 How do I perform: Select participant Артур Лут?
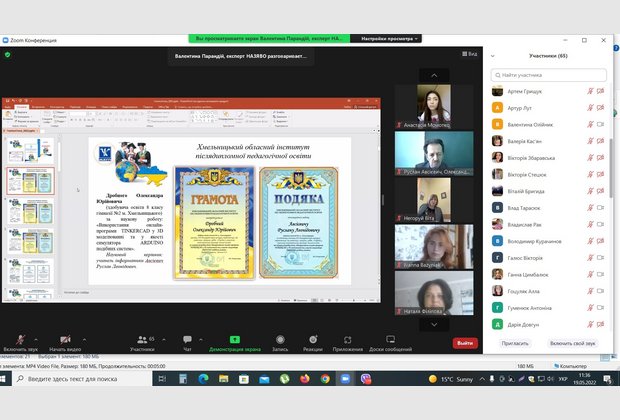548,108
